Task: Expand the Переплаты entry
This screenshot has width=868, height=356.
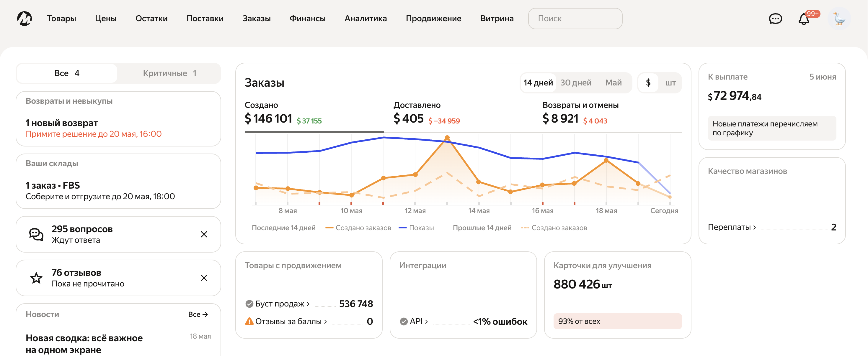Action: [732, 227]
